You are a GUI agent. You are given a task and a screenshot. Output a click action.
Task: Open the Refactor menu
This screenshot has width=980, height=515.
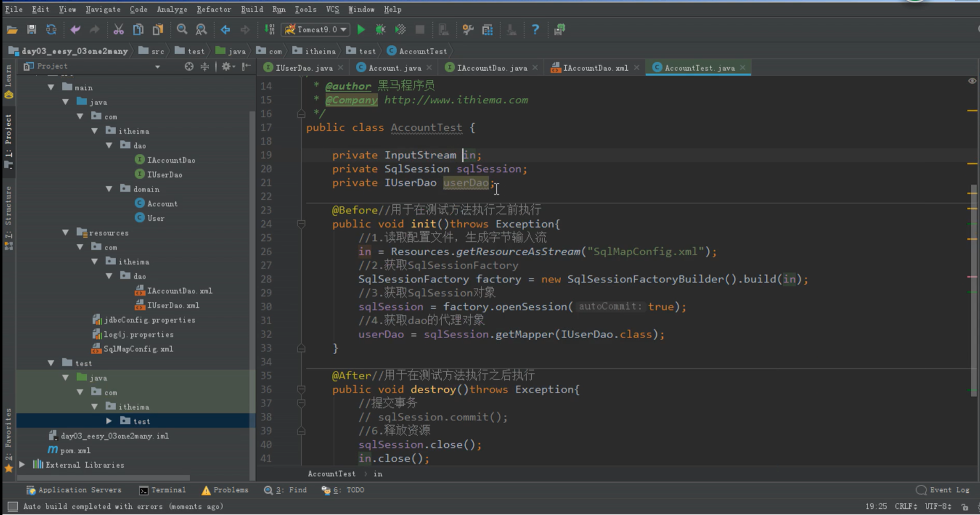[213, 9]
